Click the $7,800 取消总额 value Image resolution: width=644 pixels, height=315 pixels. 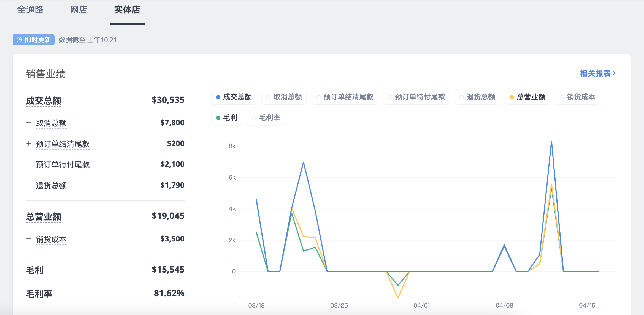(172, 123)
